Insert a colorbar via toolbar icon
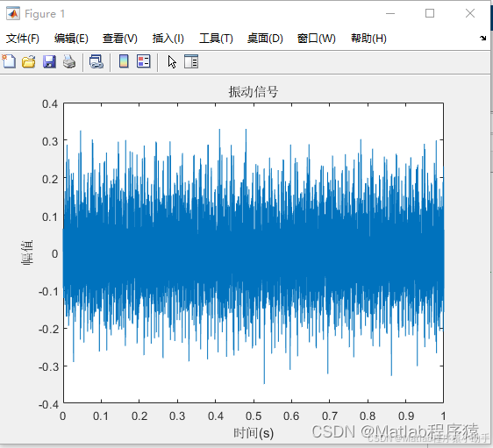The height and width of the screenshot is (448, 493). [124, 61]
